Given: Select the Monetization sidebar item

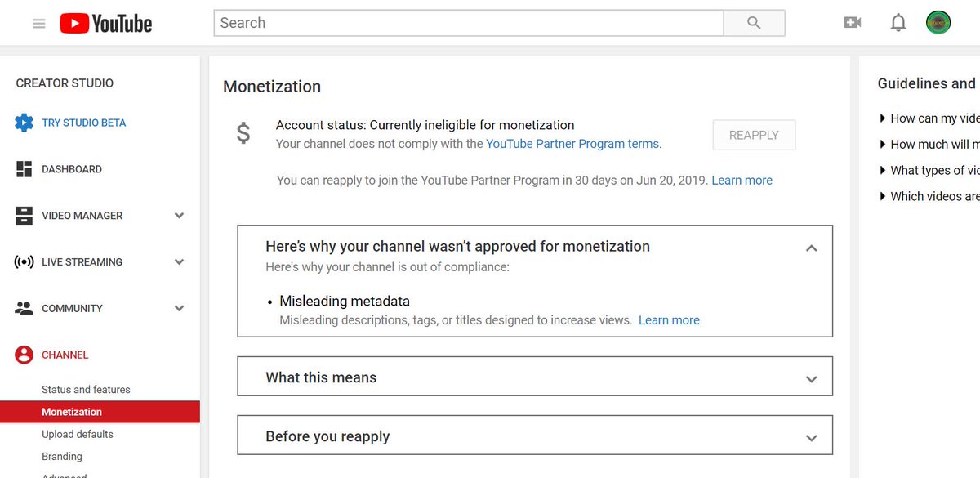Looking at the screenshot, I should [x=100, y=412].
